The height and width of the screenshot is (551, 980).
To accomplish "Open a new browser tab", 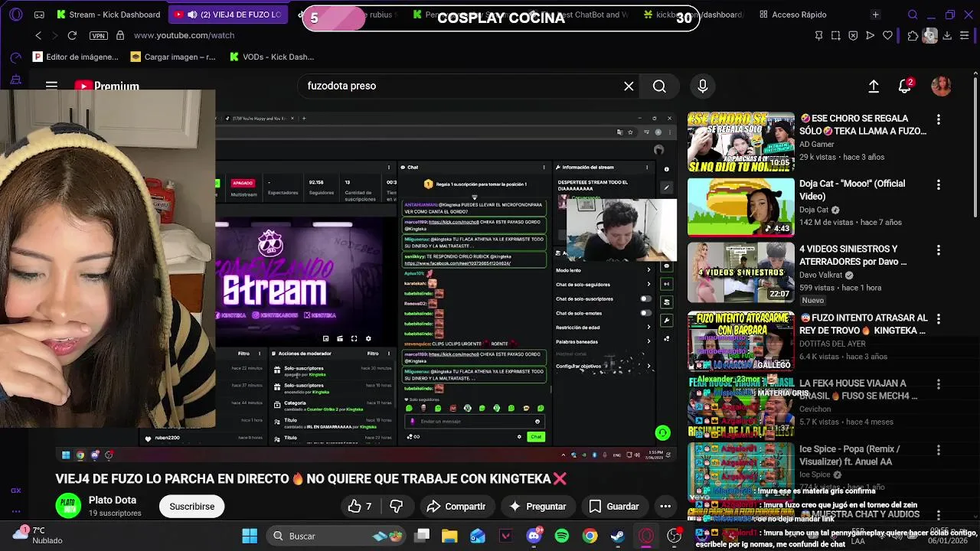I will click(x=875, y=15).
